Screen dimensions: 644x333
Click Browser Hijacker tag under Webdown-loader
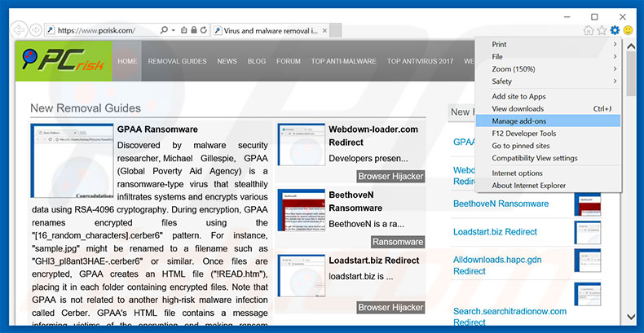pyautogui.click(x=390, y=177)
